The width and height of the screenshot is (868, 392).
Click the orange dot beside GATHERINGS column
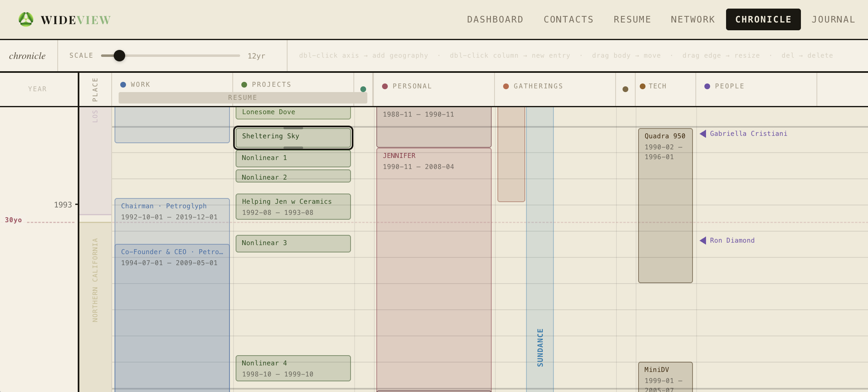pos(506,86)
